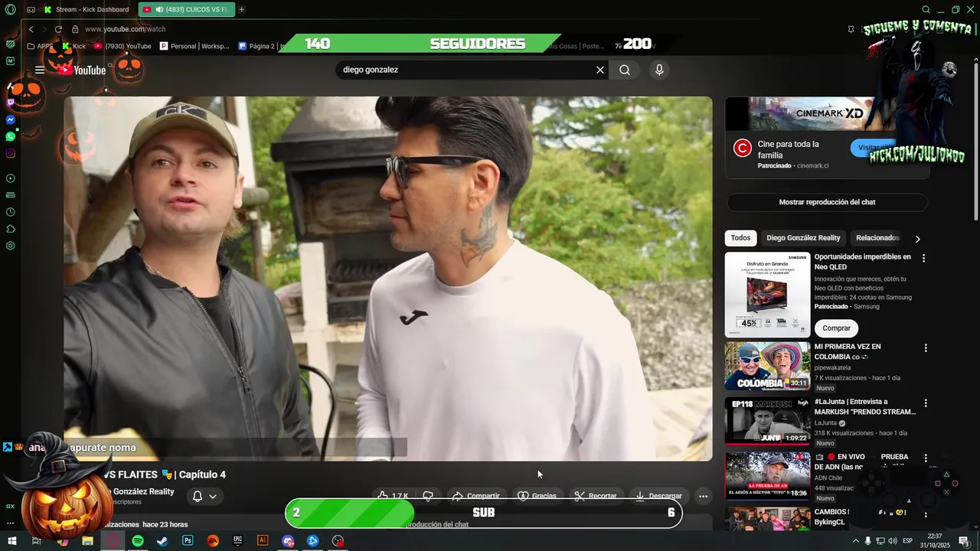This screenshot has width=980, height=551.
Task: Like the video with thumbs up
Action: click(x=392, y=496)
